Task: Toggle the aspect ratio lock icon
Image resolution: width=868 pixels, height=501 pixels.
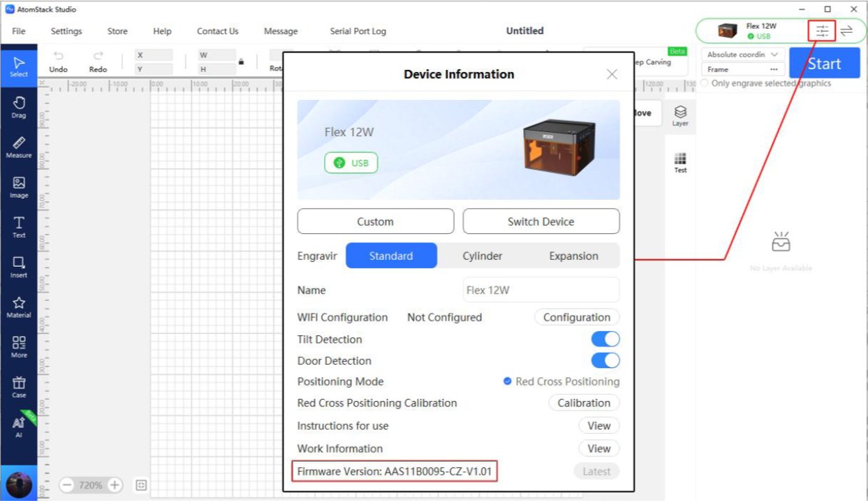Action: 241,61
